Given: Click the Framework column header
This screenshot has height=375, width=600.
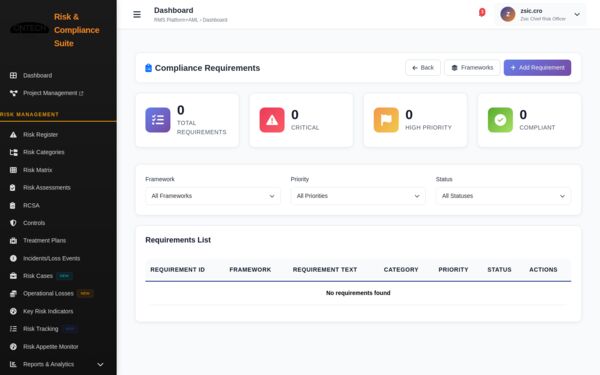Looking at the screenshot, I should click(250, 270).
